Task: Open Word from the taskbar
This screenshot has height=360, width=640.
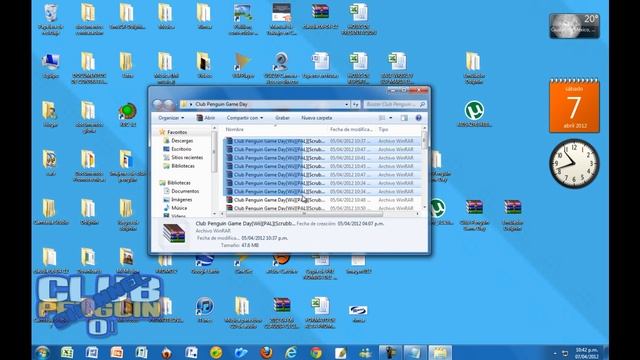Action: pyautogui.click(x=92, y=352)
